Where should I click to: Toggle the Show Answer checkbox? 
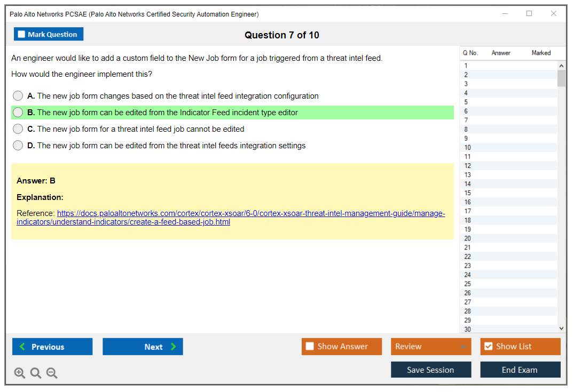coord(310,347)
